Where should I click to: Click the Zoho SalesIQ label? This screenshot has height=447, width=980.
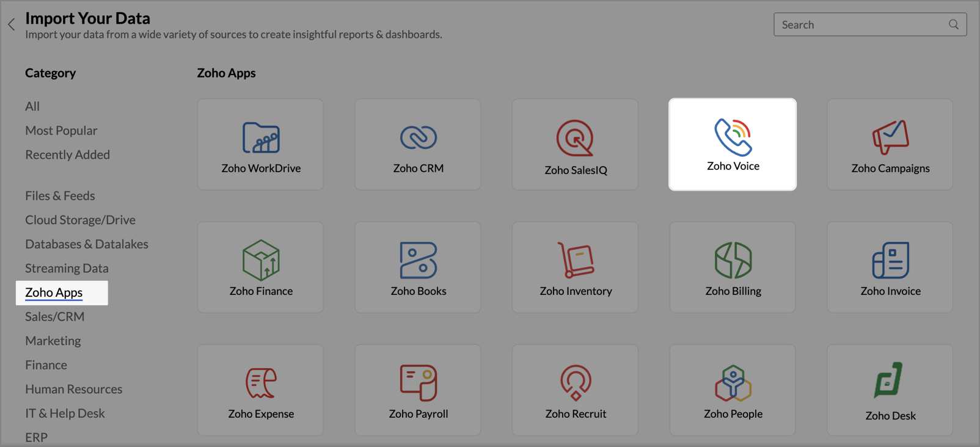click(576, 170)
